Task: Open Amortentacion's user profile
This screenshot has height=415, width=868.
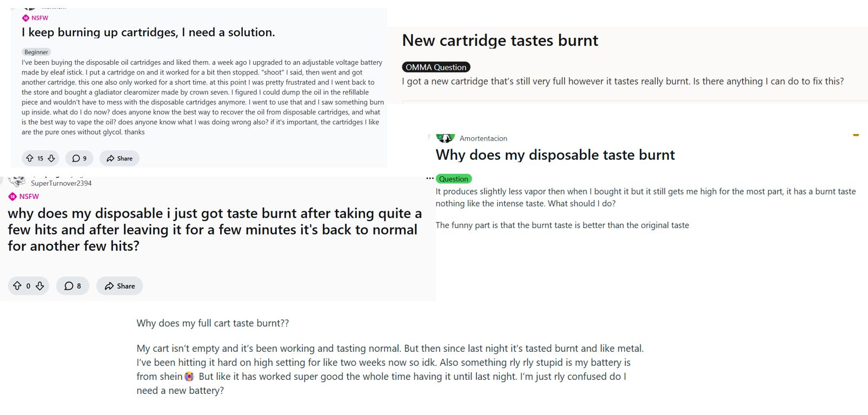Action: (483, 138)
